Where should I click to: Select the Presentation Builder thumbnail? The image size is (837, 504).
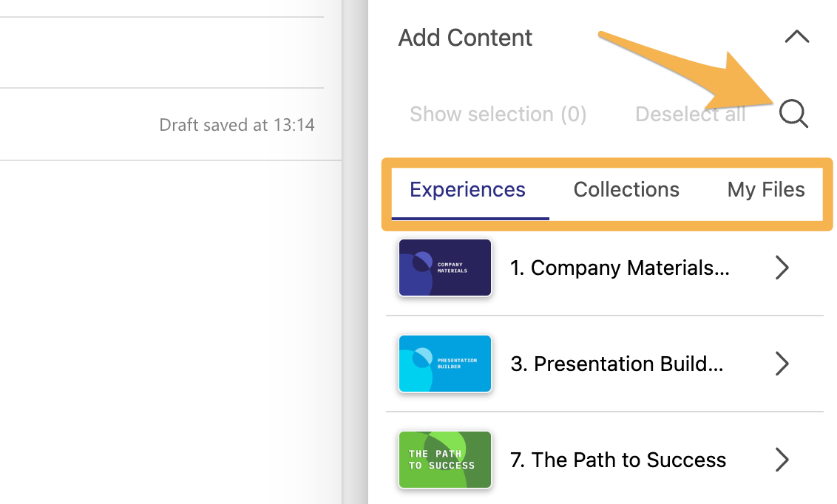pos(445,364)
